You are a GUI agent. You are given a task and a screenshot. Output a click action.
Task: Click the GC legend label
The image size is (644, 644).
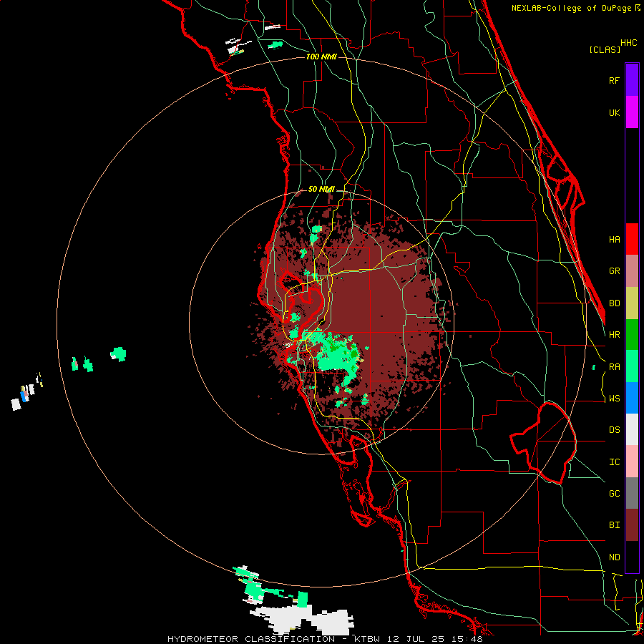pos(614,494)
